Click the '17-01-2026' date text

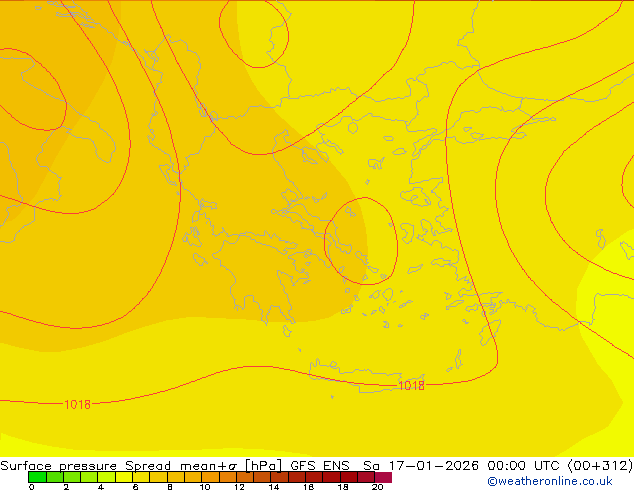point(433,466)
